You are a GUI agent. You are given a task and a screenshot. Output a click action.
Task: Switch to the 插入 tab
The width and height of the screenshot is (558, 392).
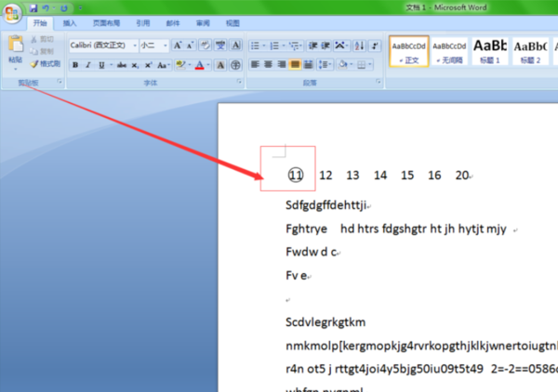[70, 23]
